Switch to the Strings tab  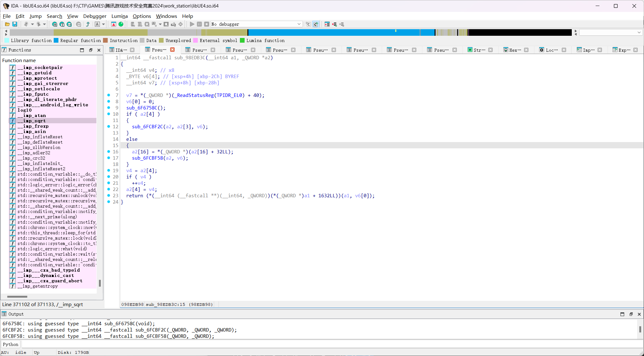[479, 50]
